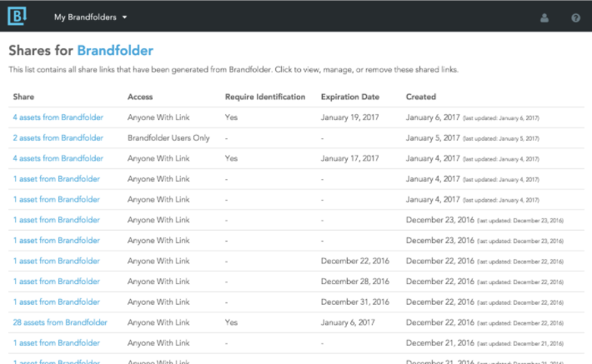Open the help question mark icon
Viewport: 592px width, 364px height.
click(x=575, y=17)
